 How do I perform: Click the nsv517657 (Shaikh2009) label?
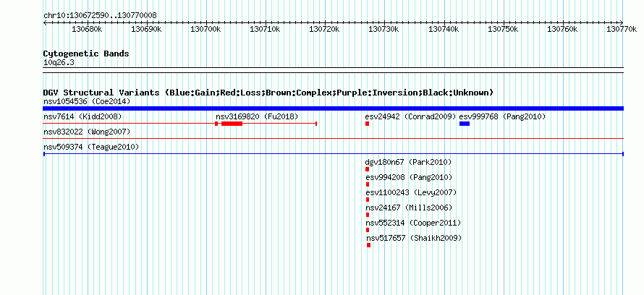(415, 238)
